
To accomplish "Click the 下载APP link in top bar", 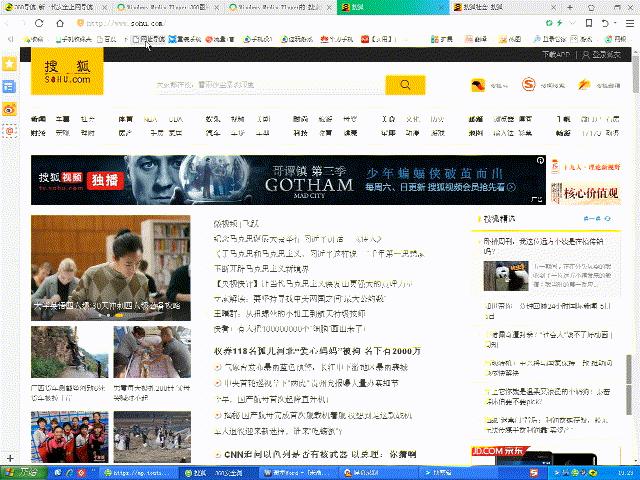I will click(x=556, y=54).
